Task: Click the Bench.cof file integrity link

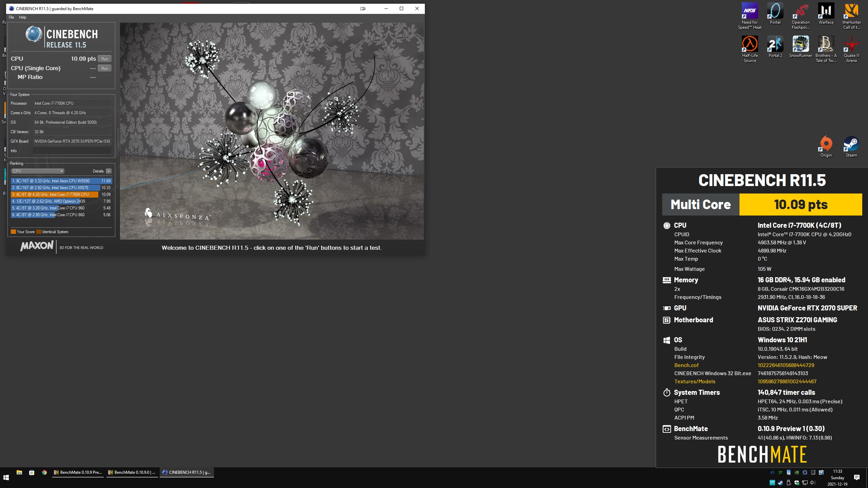Action: (x=686, y=365)
